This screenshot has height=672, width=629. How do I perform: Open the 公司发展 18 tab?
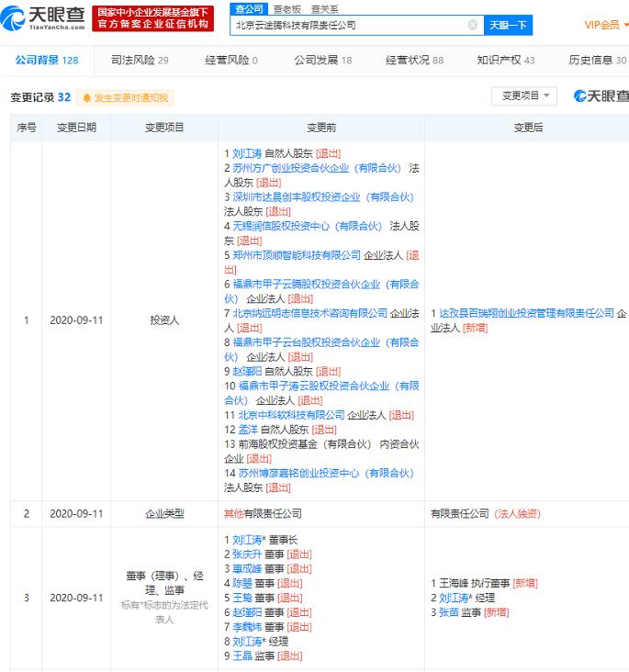(x=323, y=60)
